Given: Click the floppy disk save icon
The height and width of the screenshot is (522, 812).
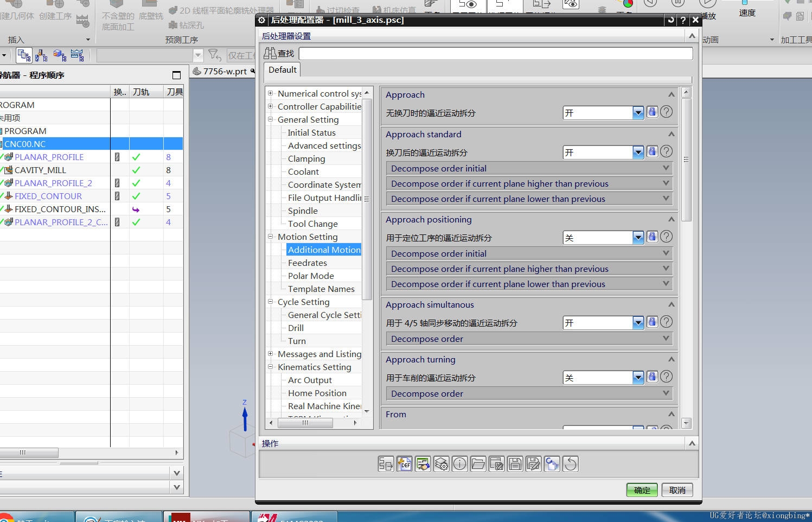Looking at the screenshot, I should [515, 464].
